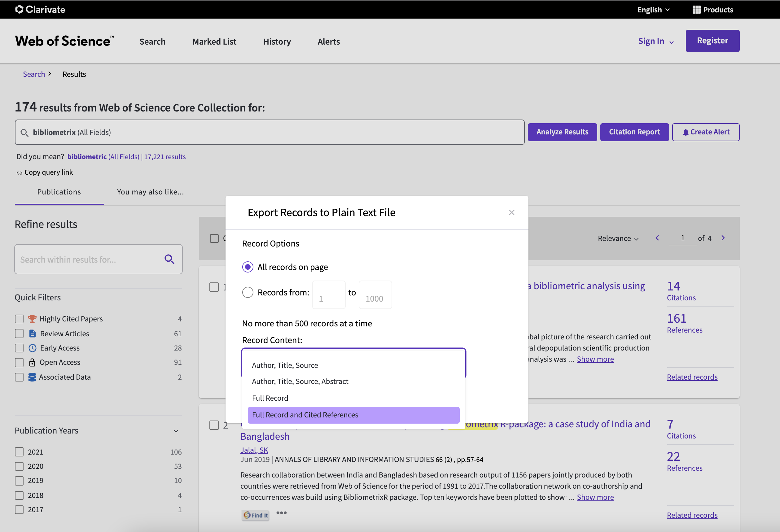The width and height of the screenshot is (780, 532).
Task: Click the Jalal, SK author link
Action: [x=254, y=450]
